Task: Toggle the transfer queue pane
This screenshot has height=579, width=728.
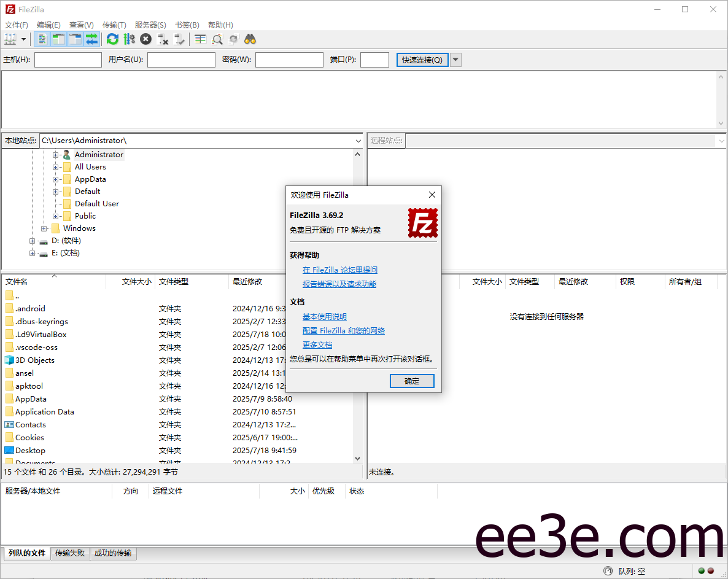Action: tap(91, 39)
